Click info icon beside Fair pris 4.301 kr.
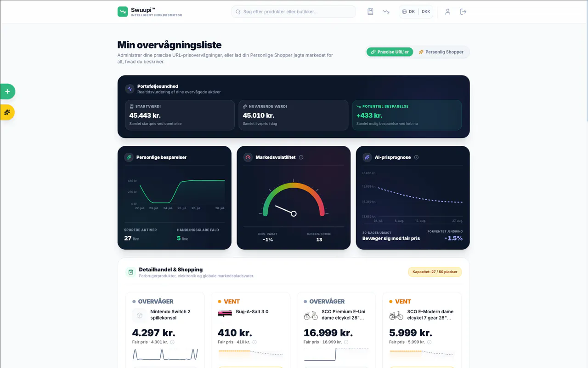Viewport: 588px width, 368px height. 172,342
